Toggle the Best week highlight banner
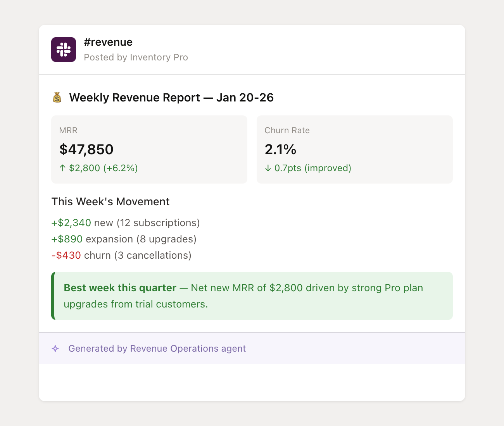The height and width of the screenshot is (426, 504). pos(252,296)
